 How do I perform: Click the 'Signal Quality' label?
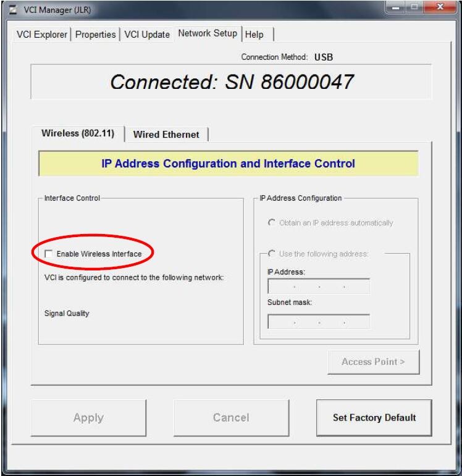[67, 313]
